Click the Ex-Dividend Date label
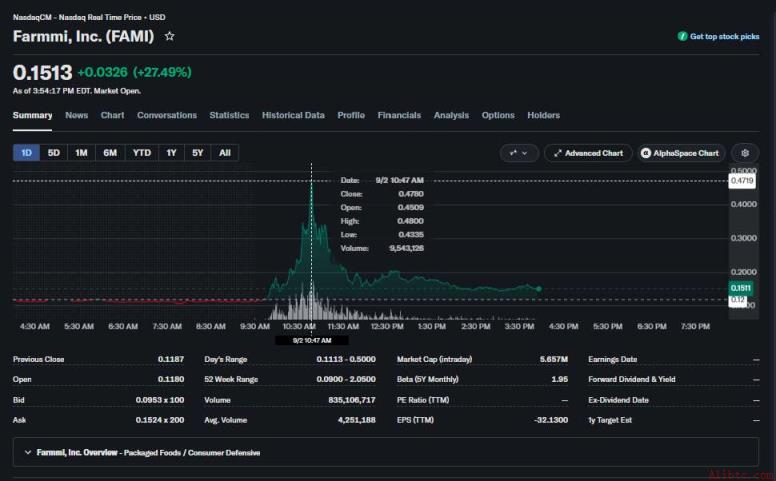The image size is (776, 481). (x=618, y=400)
